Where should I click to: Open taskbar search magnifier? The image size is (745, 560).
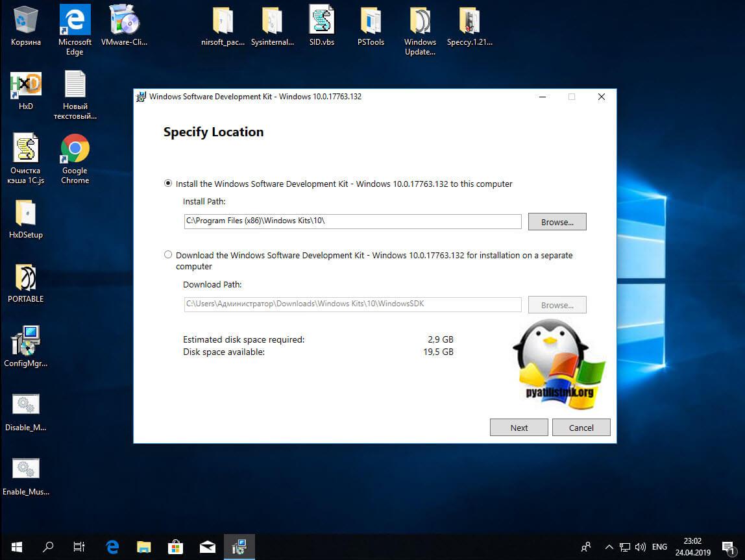tap(48, 547)
